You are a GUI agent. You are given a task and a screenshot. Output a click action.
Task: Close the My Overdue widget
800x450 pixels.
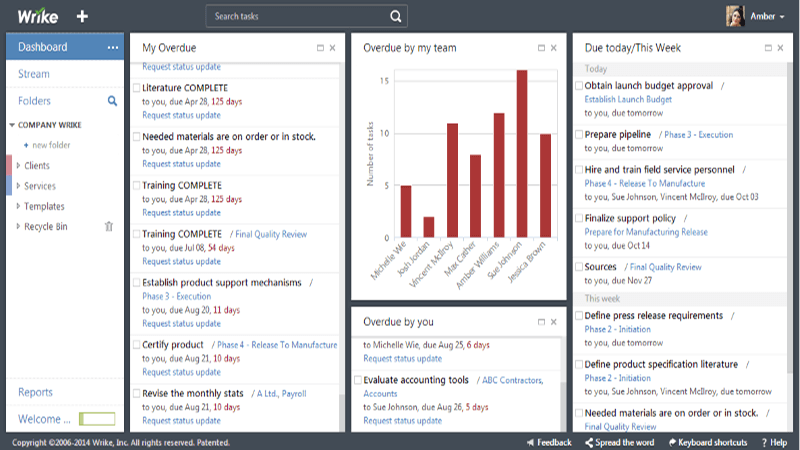click(333, 48)
